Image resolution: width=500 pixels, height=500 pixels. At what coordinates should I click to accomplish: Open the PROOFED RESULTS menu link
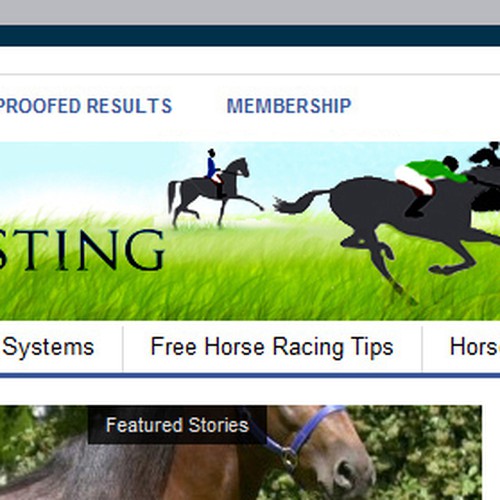pos(85,106)
